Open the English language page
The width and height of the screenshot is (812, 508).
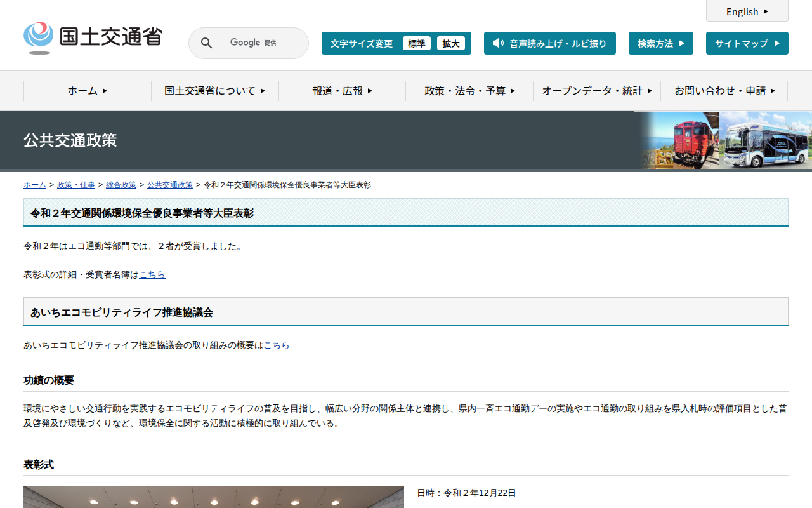click(x=747, y=11)
